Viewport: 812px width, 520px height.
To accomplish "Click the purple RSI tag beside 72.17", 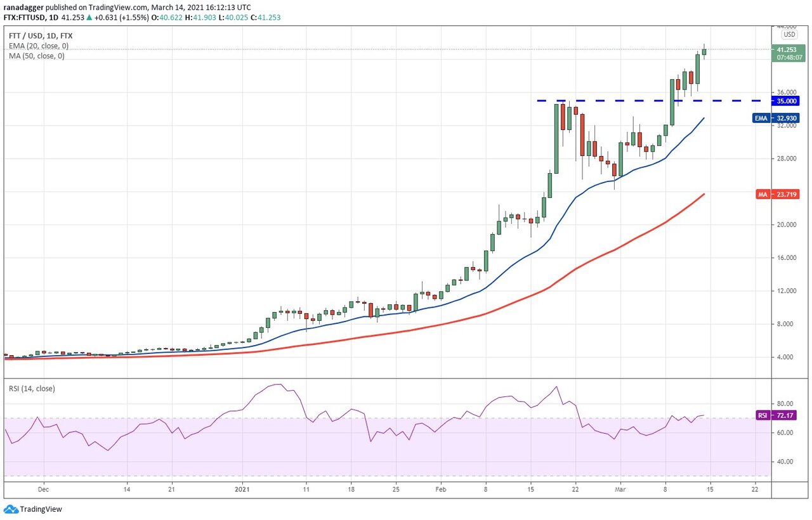I will 763,415.
